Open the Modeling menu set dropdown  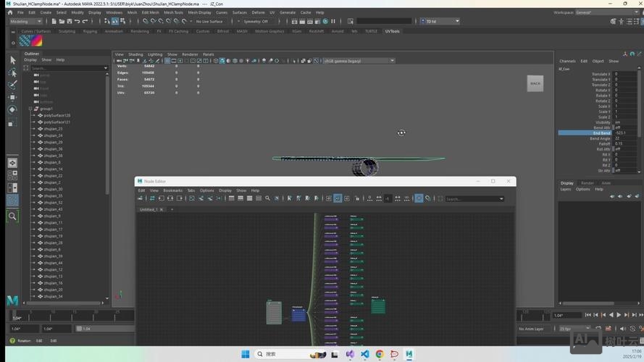[26, 21]
